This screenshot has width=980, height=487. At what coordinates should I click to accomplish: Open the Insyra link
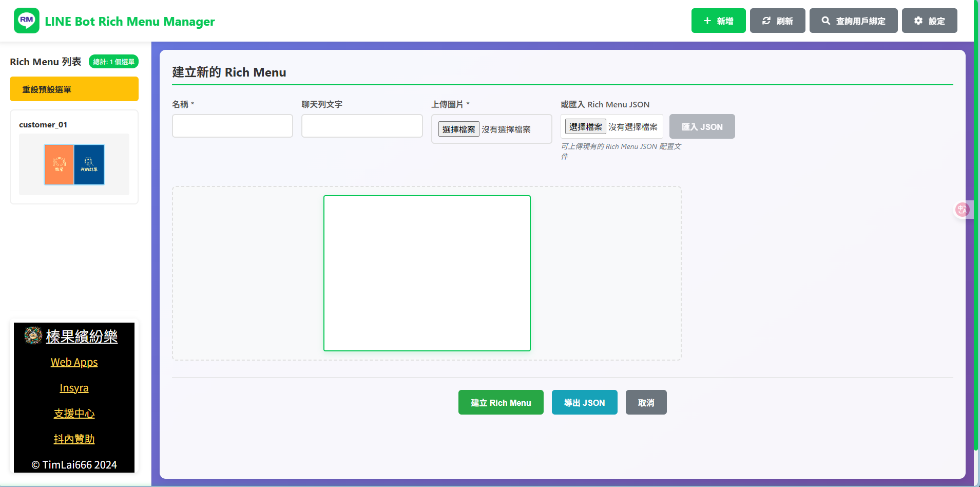coord(74,388)
